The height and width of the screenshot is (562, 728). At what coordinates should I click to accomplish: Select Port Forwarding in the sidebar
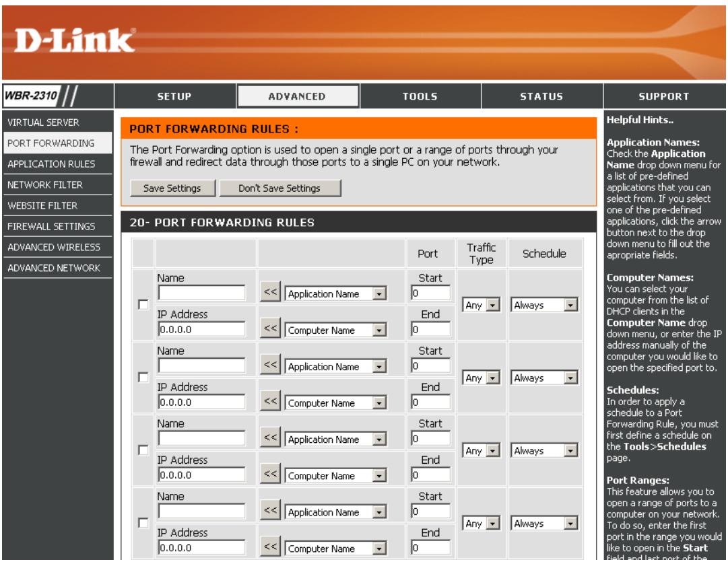57,143
